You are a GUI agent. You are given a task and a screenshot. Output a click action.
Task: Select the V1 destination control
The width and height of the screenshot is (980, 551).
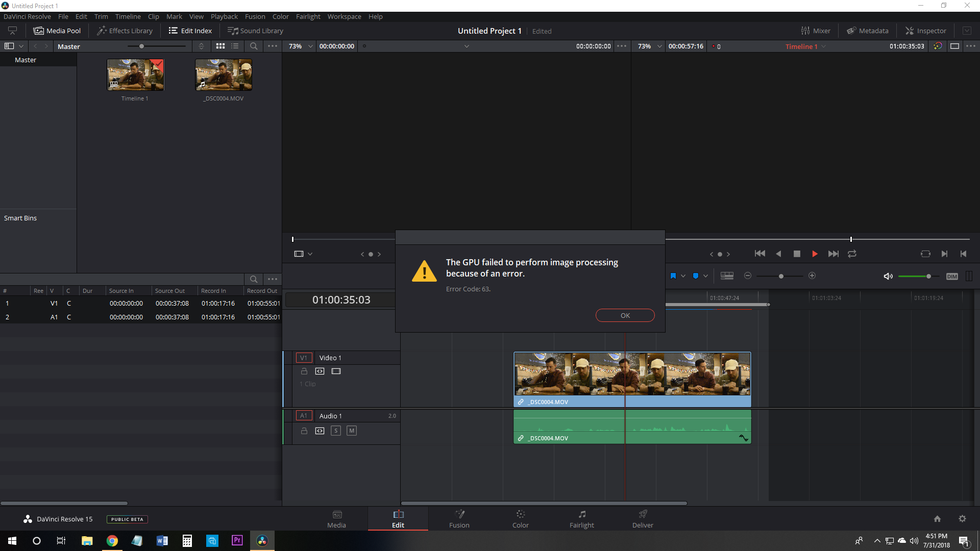coord(304,358)
